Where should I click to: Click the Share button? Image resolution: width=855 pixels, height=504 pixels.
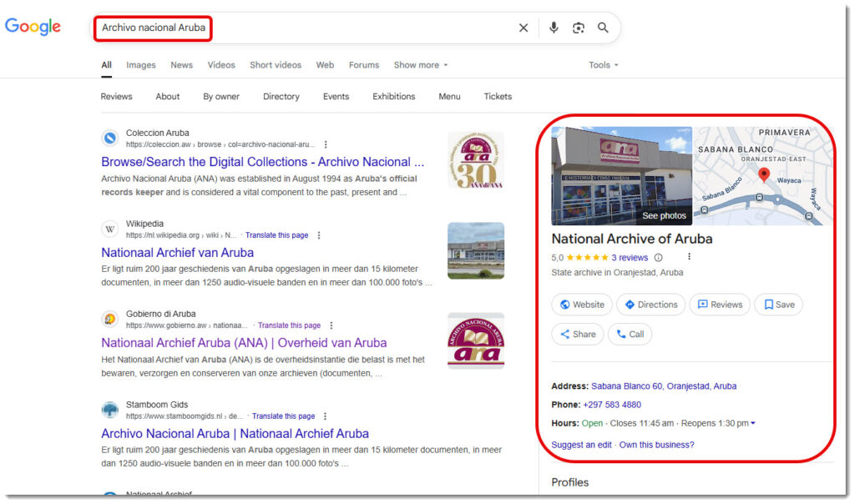[578, 335]
